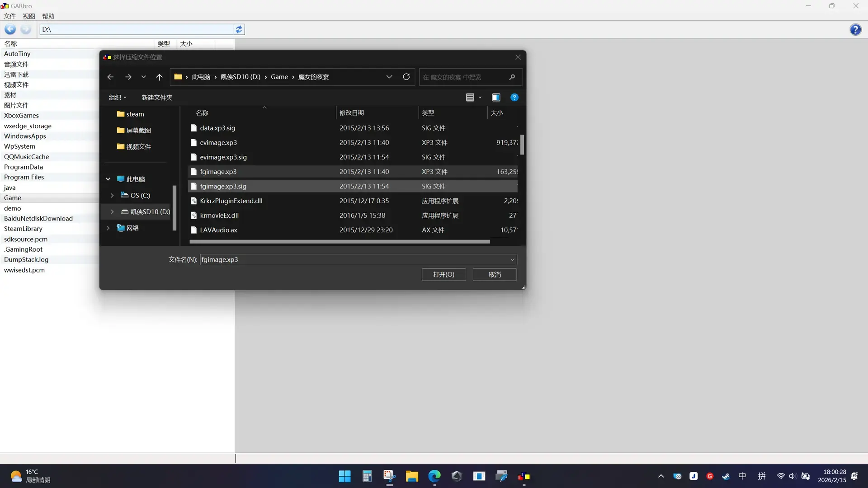Click volume speaker tray icon
The height and width of the screenshot is (488, 868).
click(792, 476)
